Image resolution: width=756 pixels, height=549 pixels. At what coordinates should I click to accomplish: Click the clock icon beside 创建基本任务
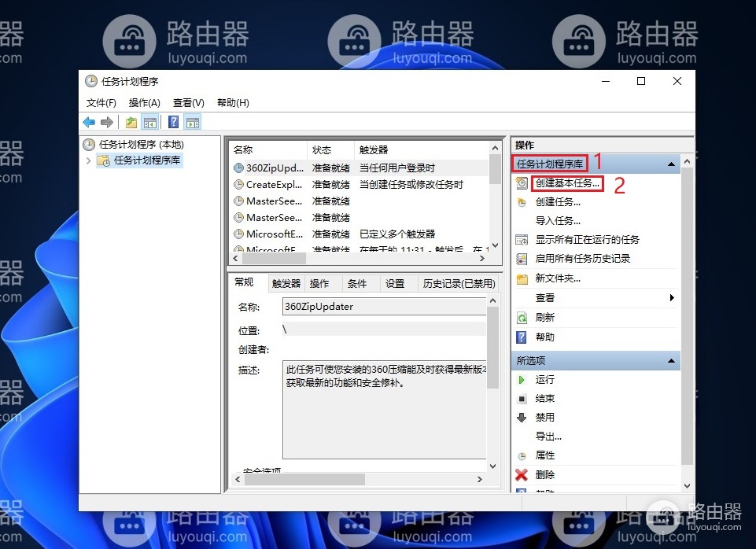[x=522, y=183]
